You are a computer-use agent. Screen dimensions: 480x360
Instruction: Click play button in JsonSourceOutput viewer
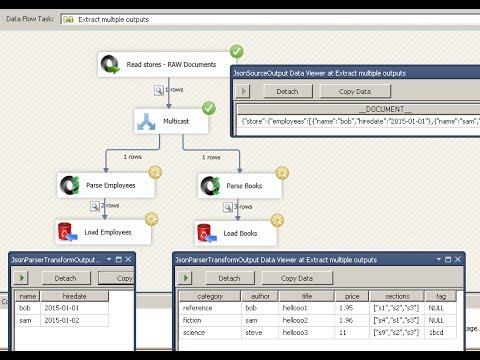pos(243,91)
